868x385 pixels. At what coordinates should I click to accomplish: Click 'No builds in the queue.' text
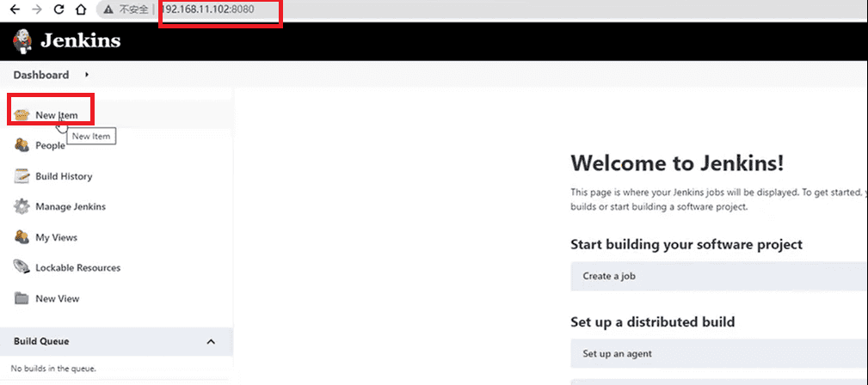pos(53,369)
